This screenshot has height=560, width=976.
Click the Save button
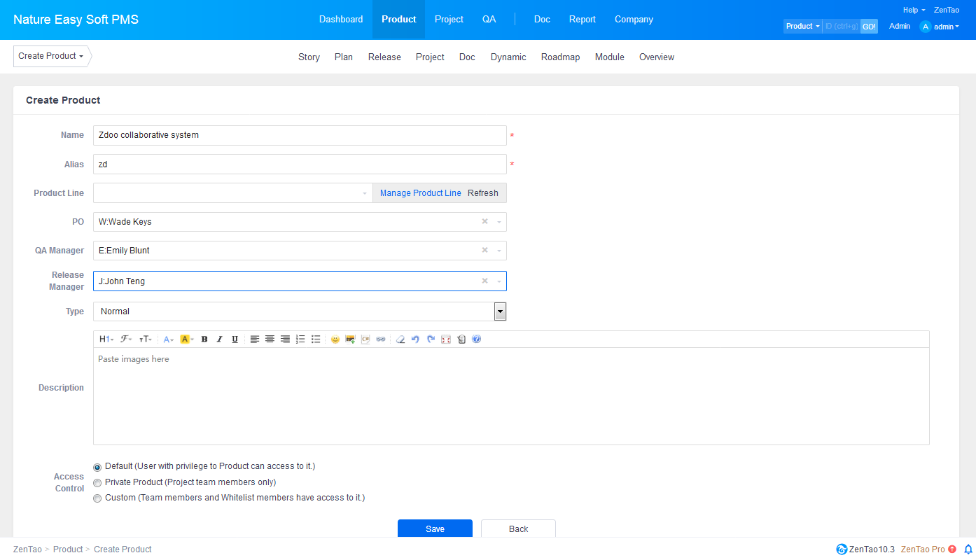pyautogui.click(x=435, y=529)
